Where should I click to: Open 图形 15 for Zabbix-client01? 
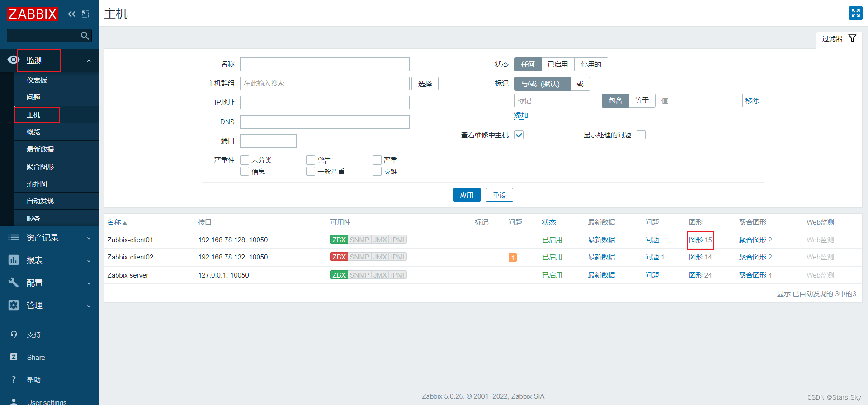click(x=700, y=240)
